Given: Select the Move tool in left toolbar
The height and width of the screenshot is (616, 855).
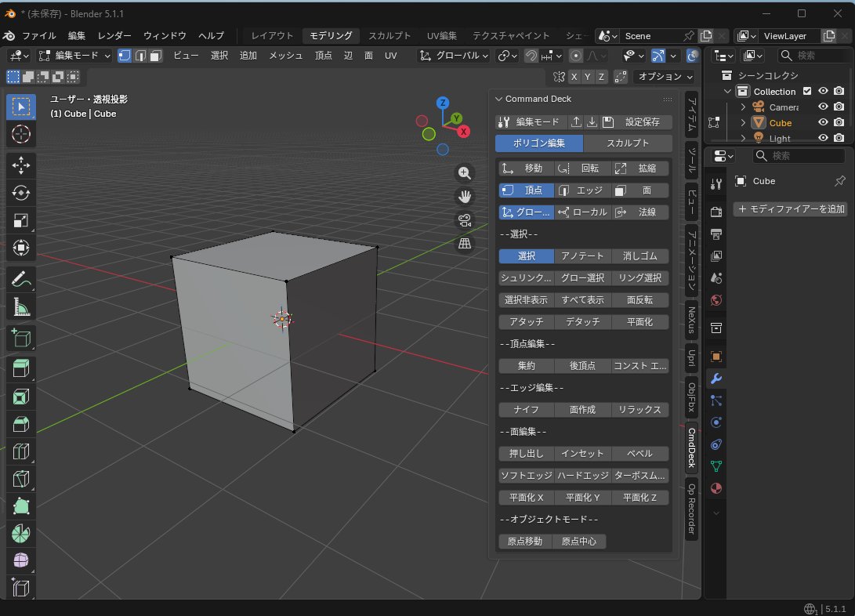Looking at the screenshot, I should 20,165.
